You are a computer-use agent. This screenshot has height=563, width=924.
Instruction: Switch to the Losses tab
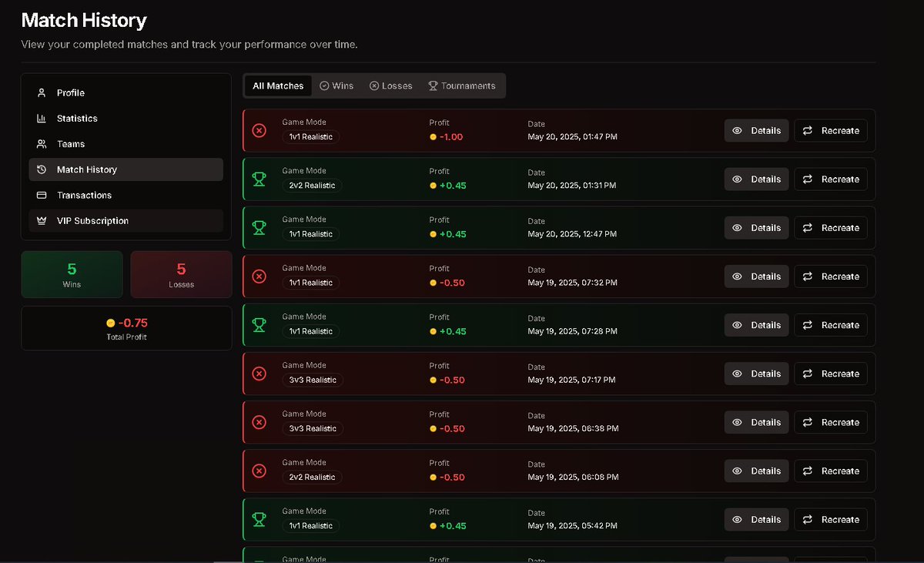(391, 86)
